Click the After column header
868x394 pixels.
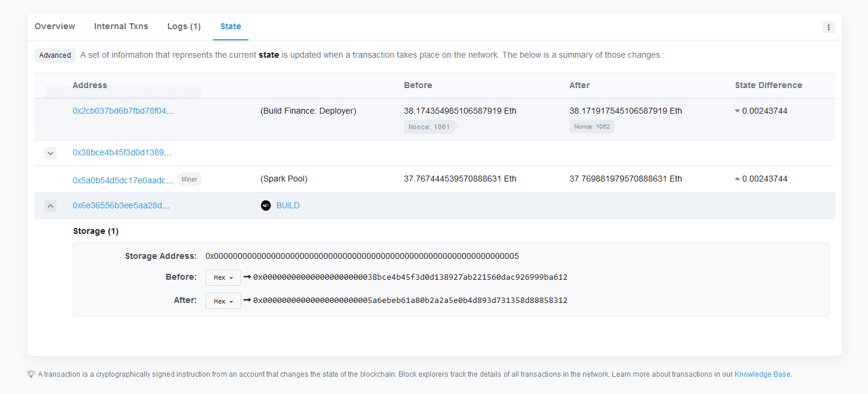tap(580, 85)
